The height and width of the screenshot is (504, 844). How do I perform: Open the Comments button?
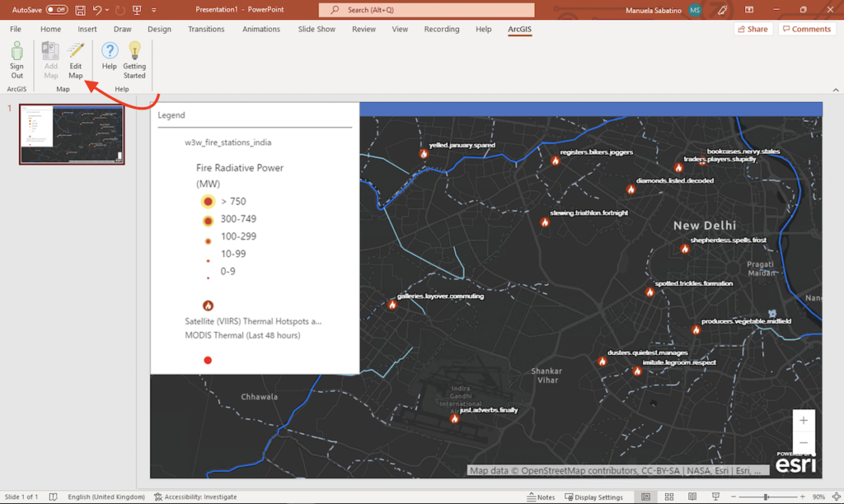coord(807,29)
